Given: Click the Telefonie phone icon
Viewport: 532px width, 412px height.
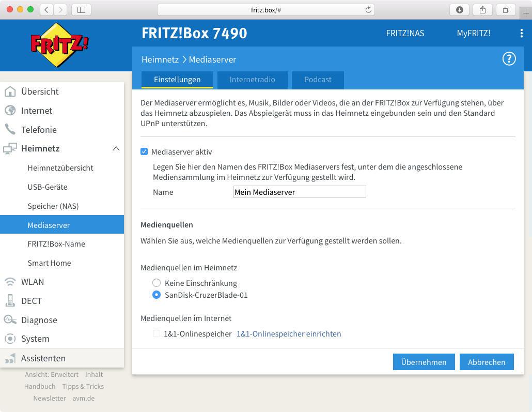Looking at the screenshot, I should [x=10, y=129].
